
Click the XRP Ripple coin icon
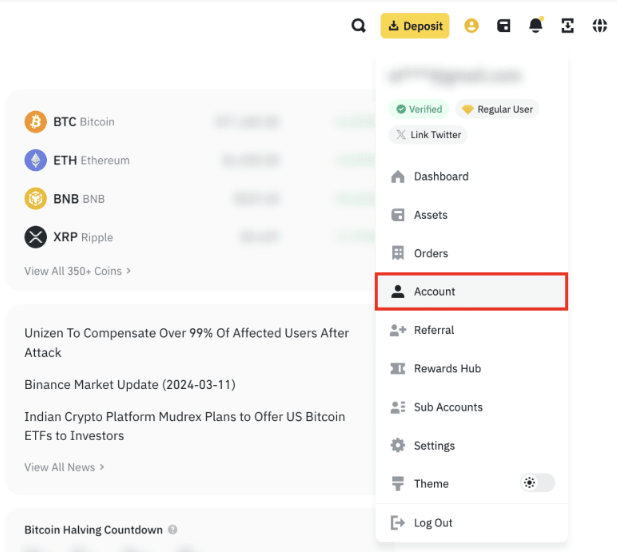click(35, 237)
